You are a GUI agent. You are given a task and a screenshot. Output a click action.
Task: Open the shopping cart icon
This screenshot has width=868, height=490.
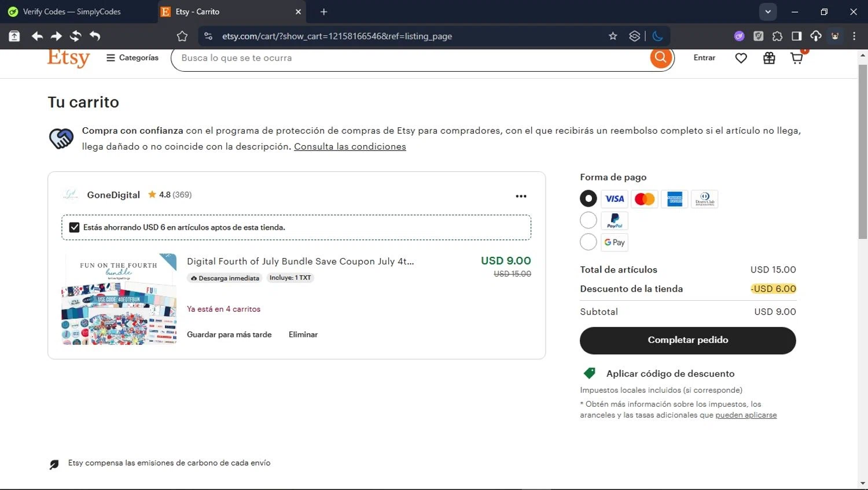[x=797, y=58]
